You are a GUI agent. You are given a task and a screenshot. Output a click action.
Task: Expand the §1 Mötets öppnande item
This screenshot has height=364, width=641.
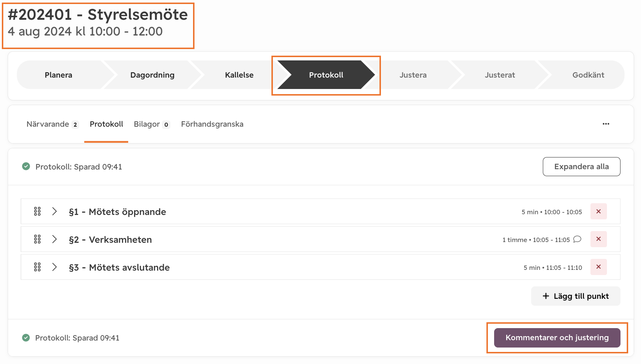tap(55, 211)
